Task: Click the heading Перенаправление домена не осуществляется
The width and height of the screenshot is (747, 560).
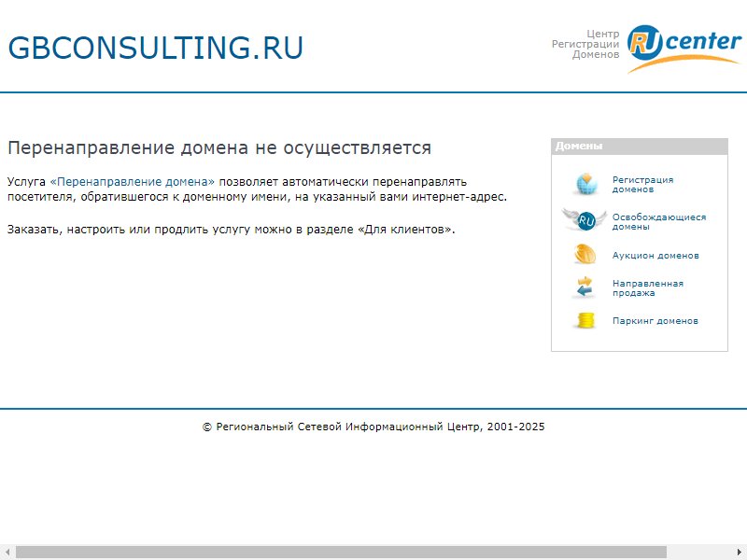Action: pos(219,147)
